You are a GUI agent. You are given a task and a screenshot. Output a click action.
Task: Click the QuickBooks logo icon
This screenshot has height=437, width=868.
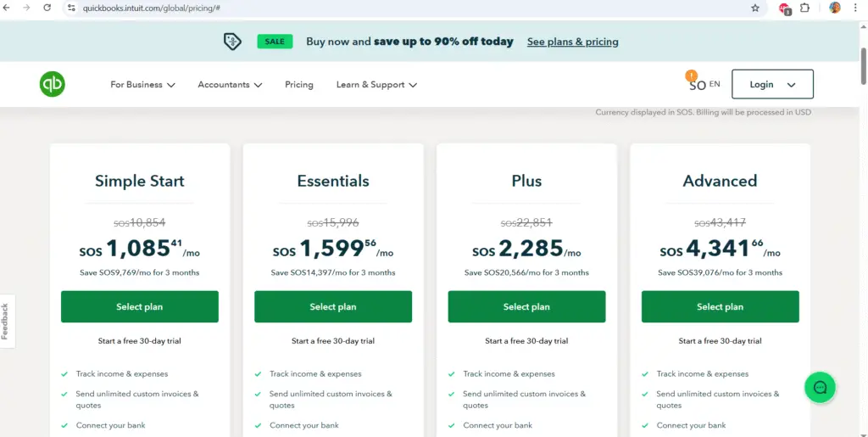(52, 84)
